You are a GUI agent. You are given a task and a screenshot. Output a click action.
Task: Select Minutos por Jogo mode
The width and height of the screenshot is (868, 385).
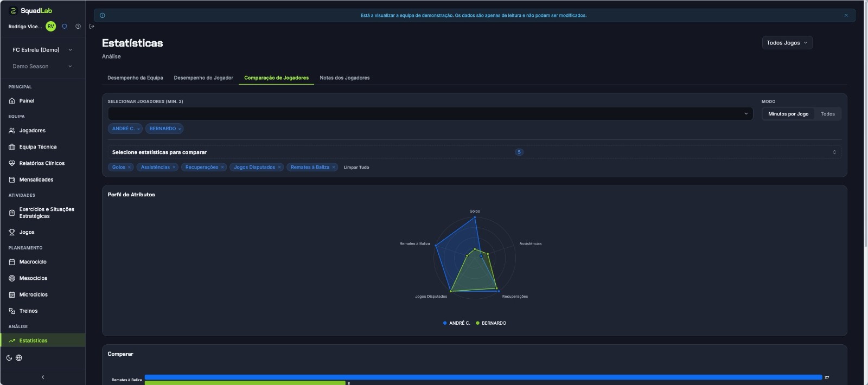point(788,114)
